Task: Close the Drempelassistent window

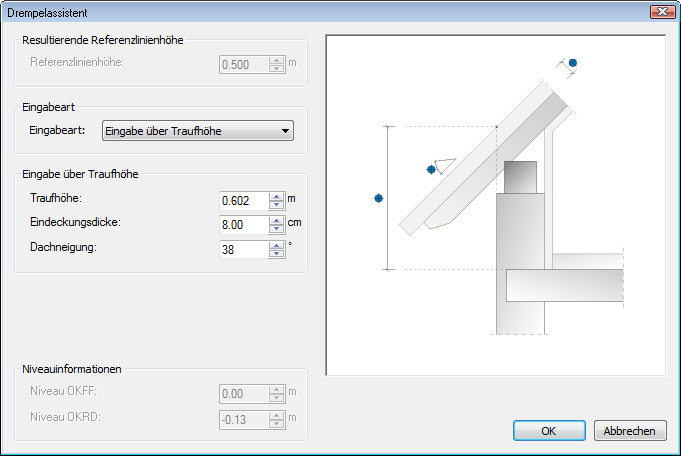Action: [662, 11]
